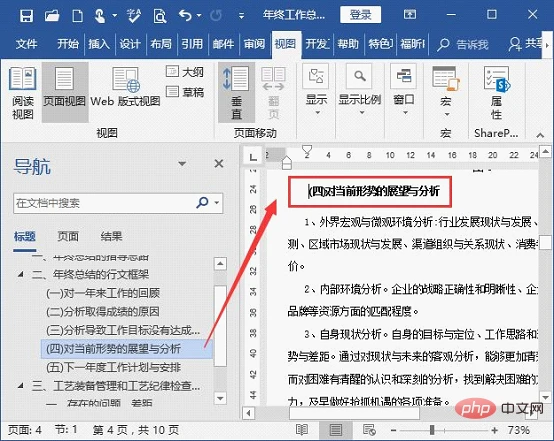554x441 pixels.
Task: Collapse 三、工艺装备管理和工艺纪律检查 heading
Action: (x=20, y=386)
